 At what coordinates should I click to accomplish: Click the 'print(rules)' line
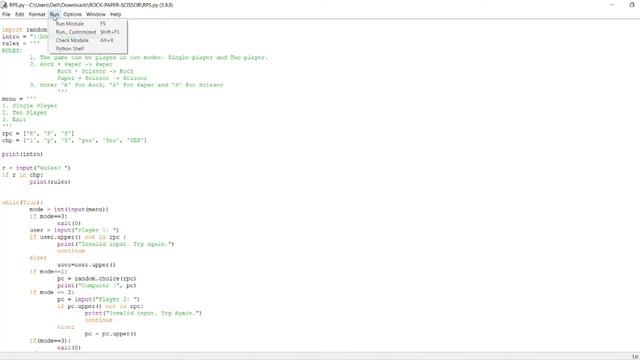pyautogui.click(x=50, y=182)
